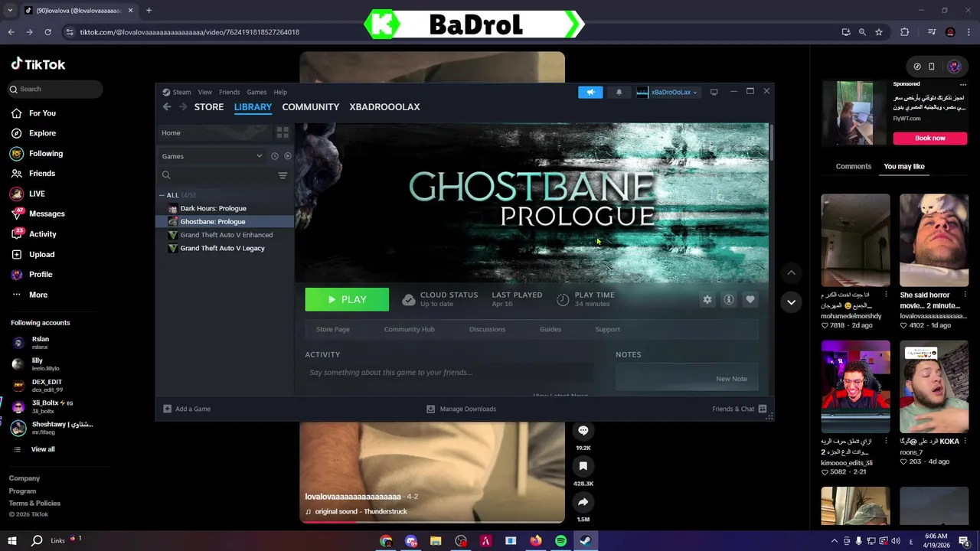The width and height of the screenshot is (980, 551).
Task: View all following accounts on TikTok
Action: pyautogui.click(x=43, y=449)
